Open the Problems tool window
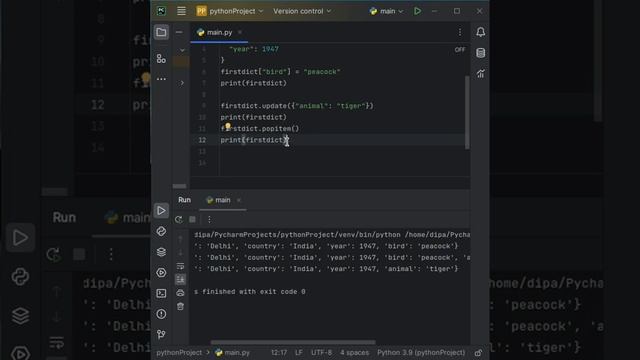This screenshot has height=360, width=640. point(161,314)
